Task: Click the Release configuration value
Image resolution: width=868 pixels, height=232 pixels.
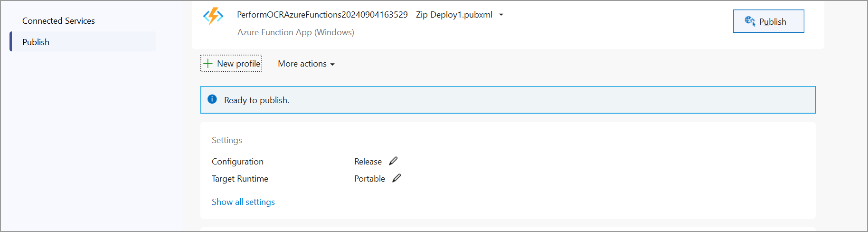Action: tap(368, 162)
